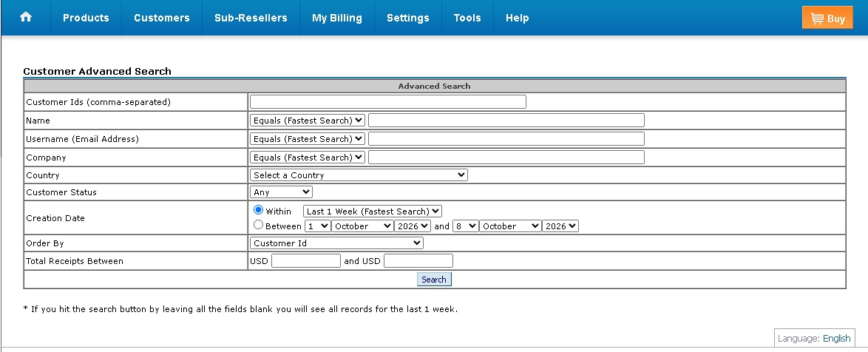868x352 pixels.
Task: Open the Order By Customer Id dropdown
Action: 336,243
